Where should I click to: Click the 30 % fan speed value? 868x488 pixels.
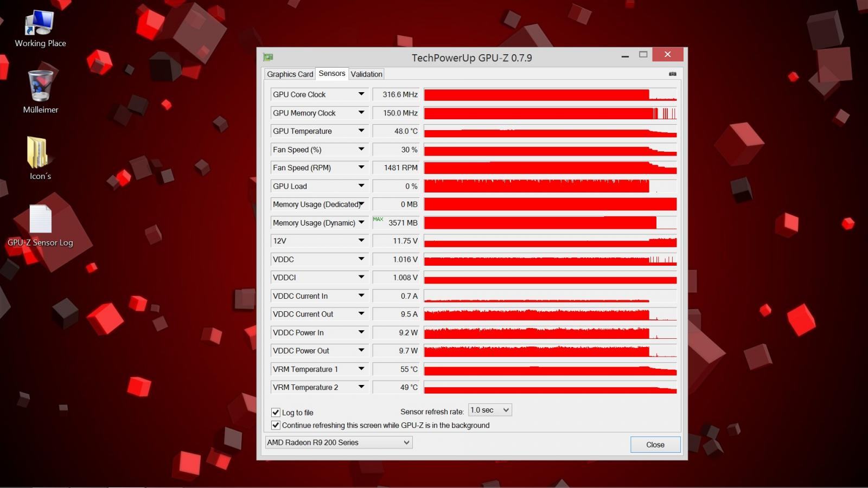[397, 150]
